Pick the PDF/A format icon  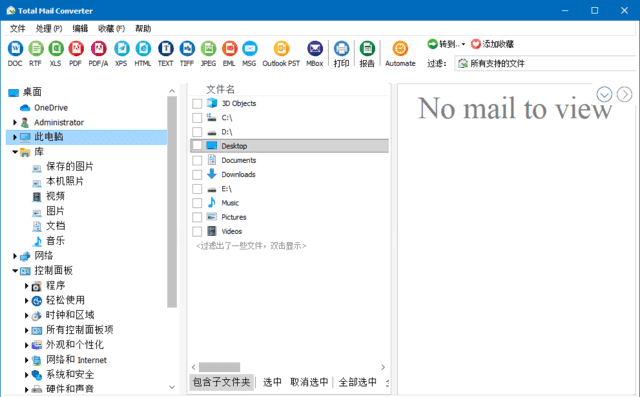(x=98, y=49)
